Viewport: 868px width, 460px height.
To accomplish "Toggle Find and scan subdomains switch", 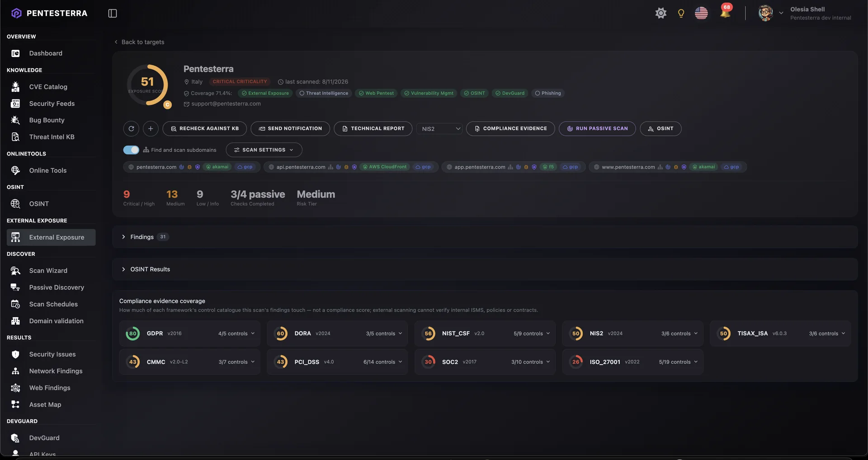I will [131, 150].
